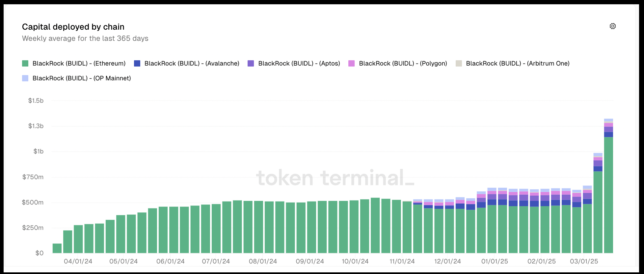Hide BlackRock (BUIDL) - (Arbitrum One) series label
The height and width of the screenshot is (274, 644).
[x=518, y=64]
